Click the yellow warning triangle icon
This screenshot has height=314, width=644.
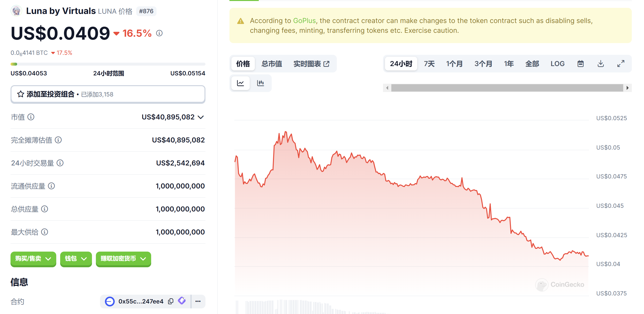click(x=240, y=21)
